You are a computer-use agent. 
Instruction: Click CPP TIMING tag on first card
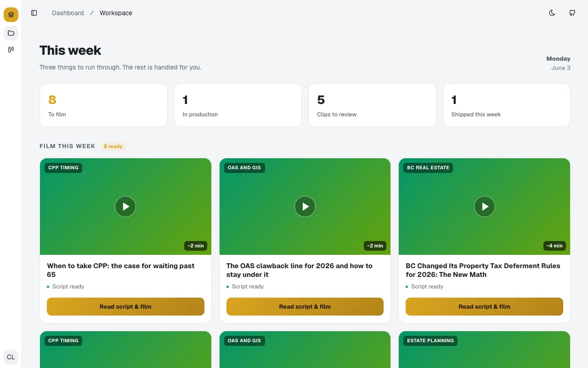[63, 167]
